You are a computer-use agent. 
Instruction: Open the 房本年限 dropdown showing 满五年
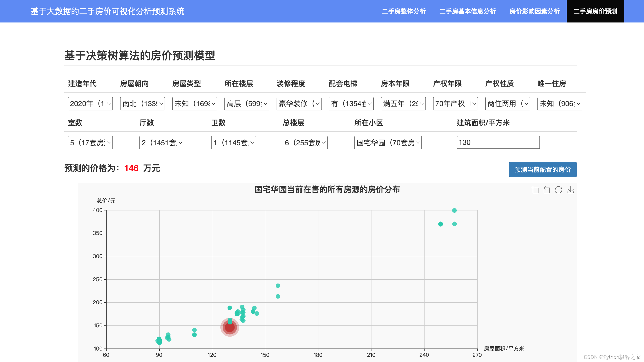tap(403, 103)
